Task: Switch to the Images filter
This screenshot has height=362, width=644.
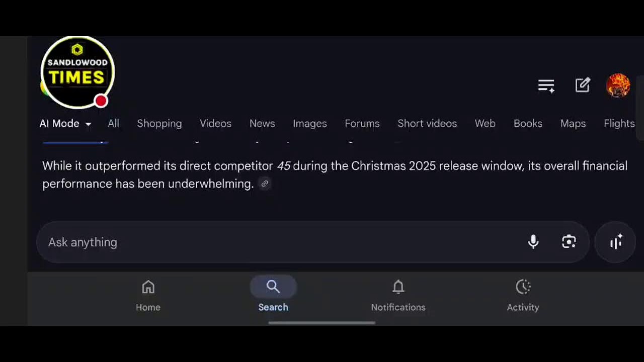Action: [x=310, y=124]
